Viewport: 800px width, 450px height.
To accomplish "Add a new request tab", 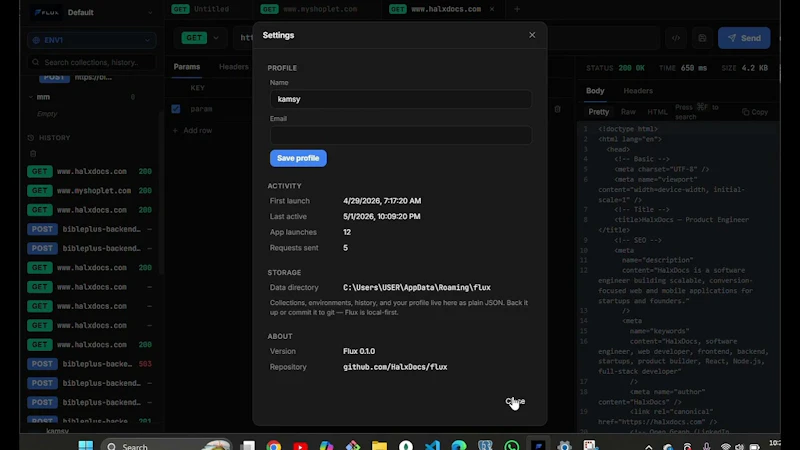I will coord(517,9).
